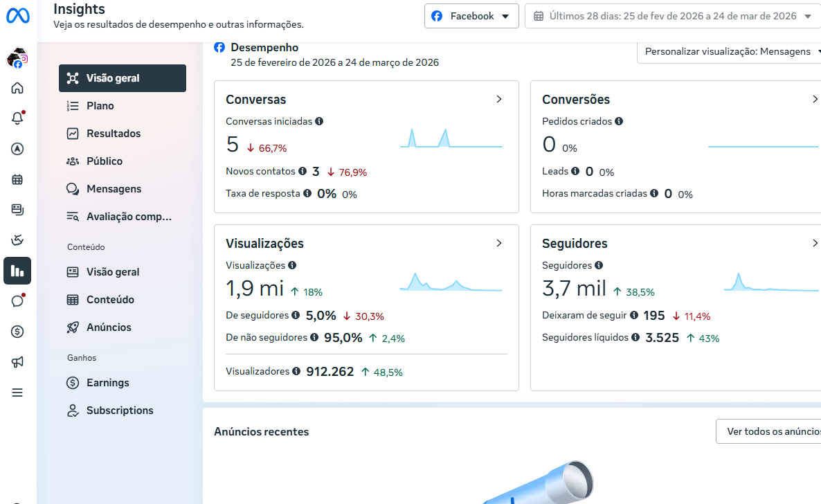This screenshot has height=504, width=821.
Task: Click Ver todos os anúncios button
Action: (x=768, y=431)
